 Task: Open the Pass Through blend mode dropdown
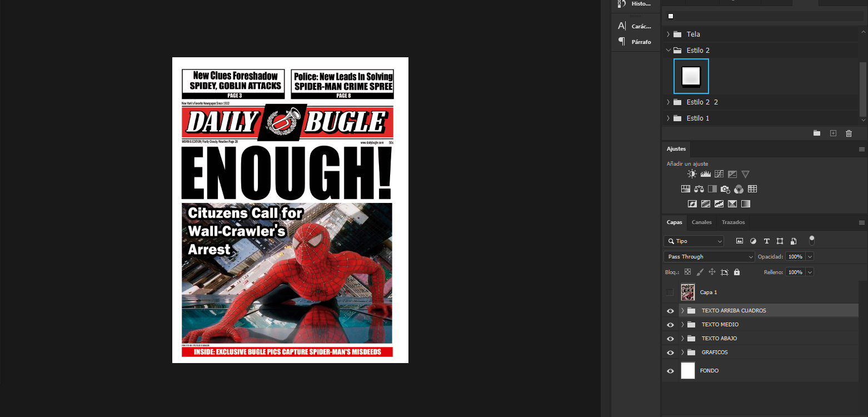(709, 257)
